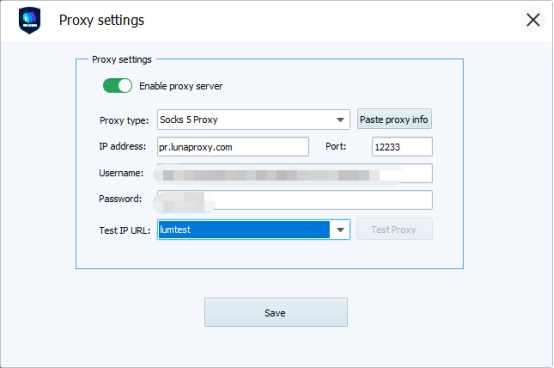This screenshot has width=554, height=368.
Task: Click the shield app logo icon
Action: click(x=29, y=20)
